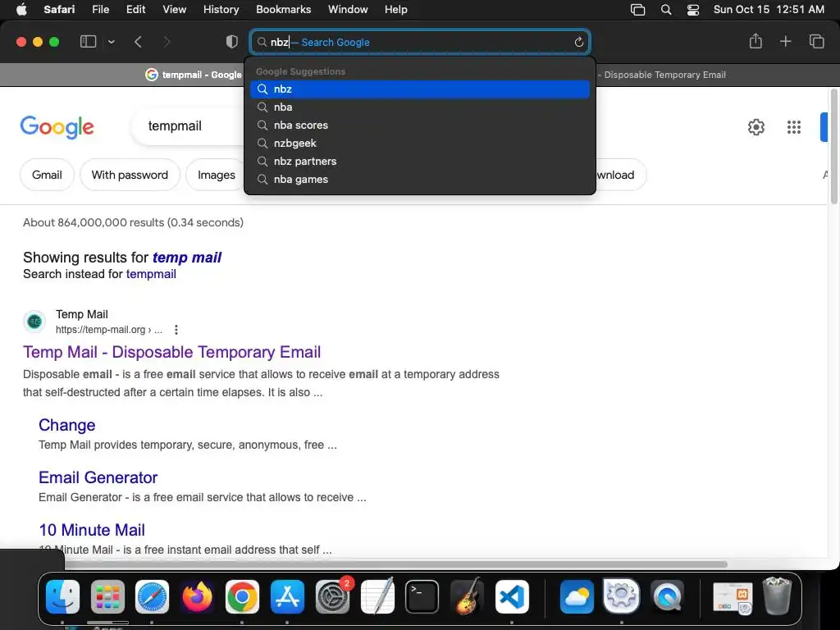Open the Window menu
840x630 pixels.
click(x=348, y=9)
